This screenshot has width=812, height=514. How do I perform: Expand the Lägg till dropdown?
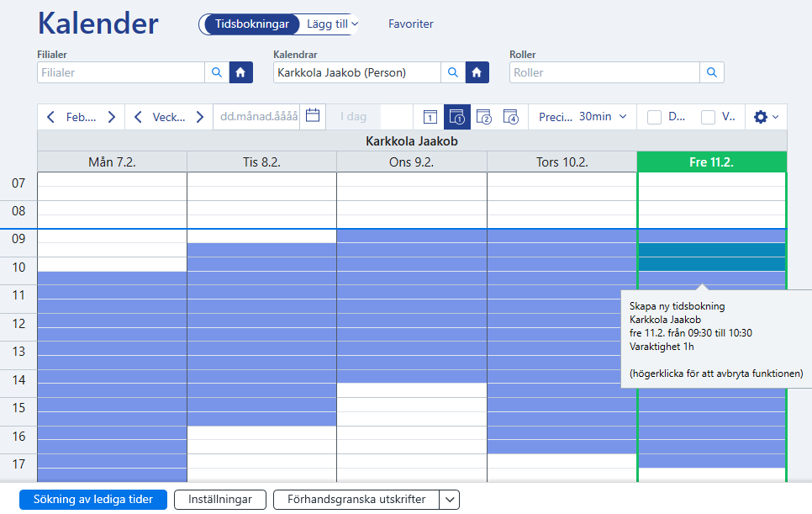pyautogui.click(x=332, y=24)
